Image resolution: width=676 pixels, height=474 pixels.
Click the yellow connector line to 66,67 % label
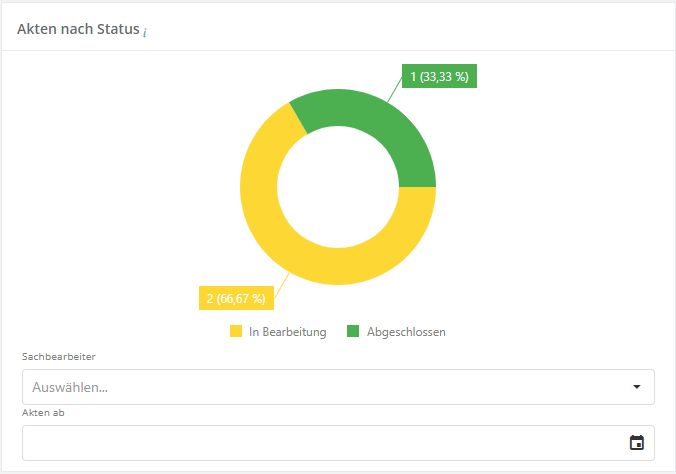click(280, 285)
